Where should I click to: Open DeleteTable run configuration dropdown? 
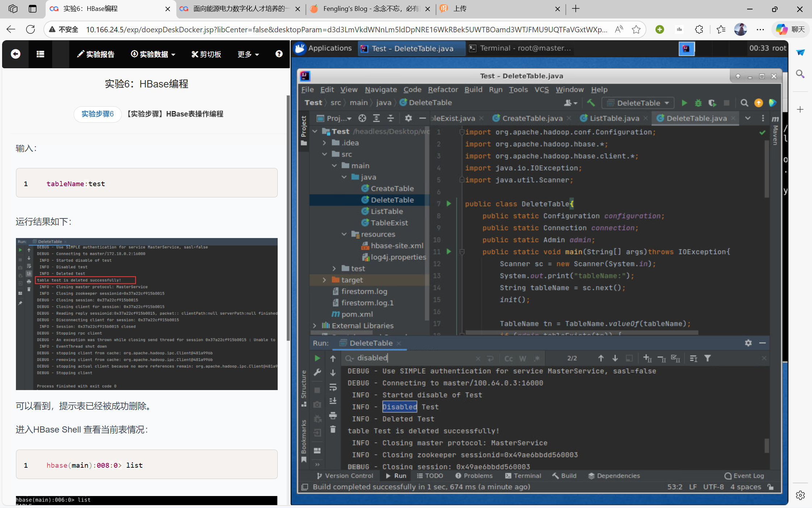(x=638, y=103)
